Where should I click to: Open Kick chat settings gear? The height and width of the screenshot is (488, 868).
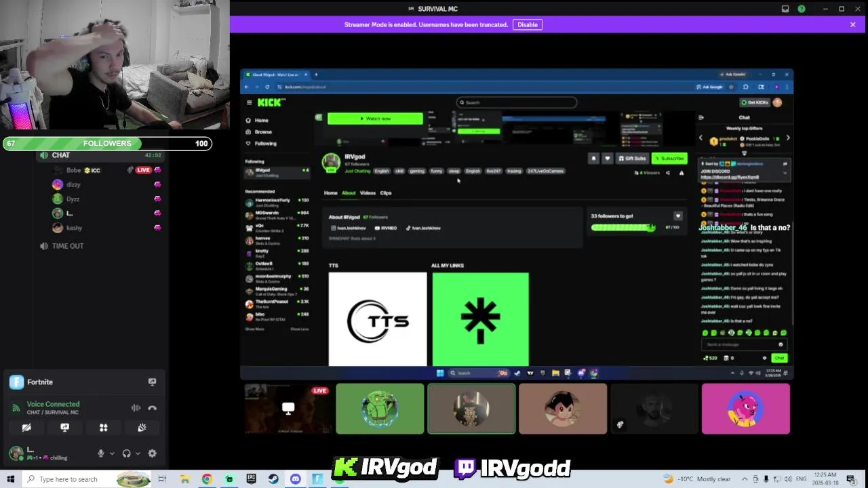click(x=764, y=358)
